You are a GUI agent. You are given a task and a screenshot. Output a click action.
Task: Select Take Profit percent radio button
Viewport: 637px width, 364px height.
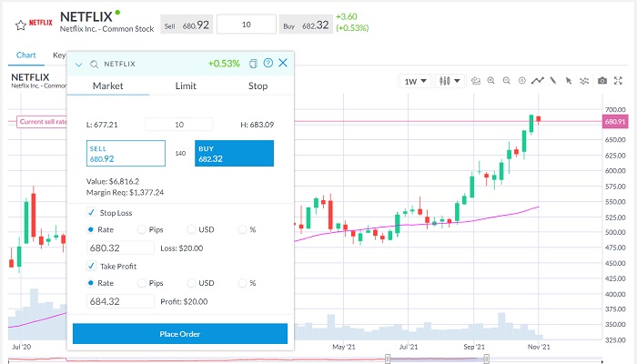click(x=242, y=283)
